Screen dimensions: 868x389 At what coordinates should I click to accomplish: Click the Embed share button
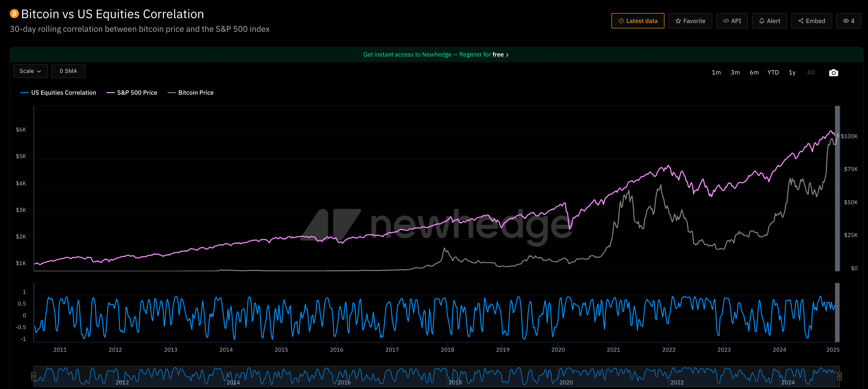point(811,21)
